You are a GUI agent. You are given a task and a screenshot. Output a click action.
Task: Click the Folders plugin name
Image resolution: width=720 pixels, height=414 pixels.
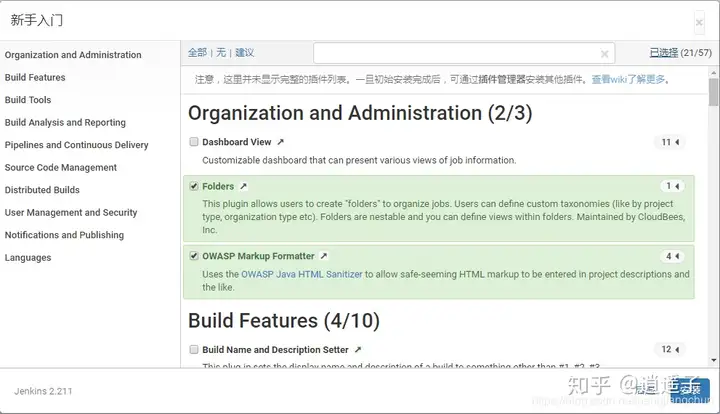pos(218,186)
